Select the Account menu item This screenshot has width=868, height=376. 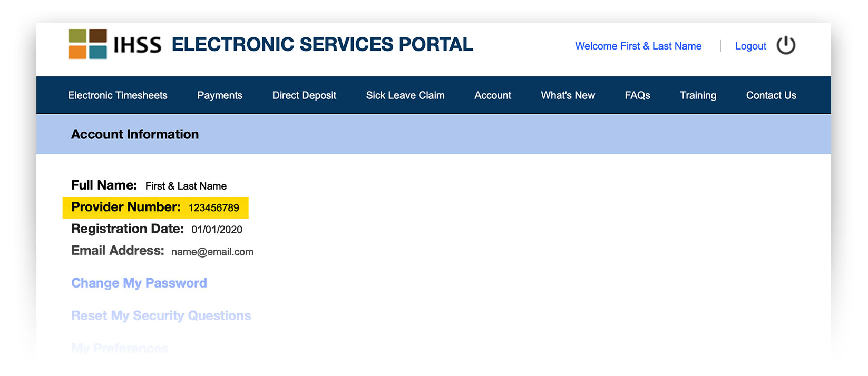click(x=493, y=95)
